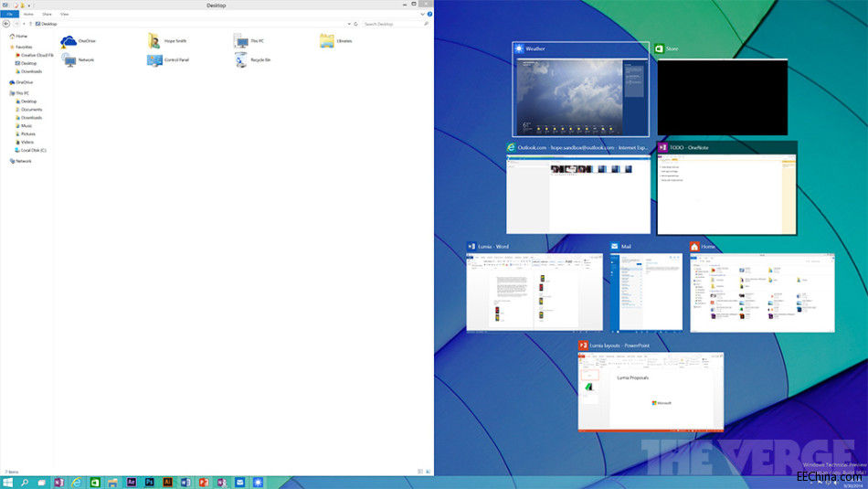This screenshot has width=868, height=489.
Task: Switch to PowerPoint via taskbar icon
Action: (203, 483)
